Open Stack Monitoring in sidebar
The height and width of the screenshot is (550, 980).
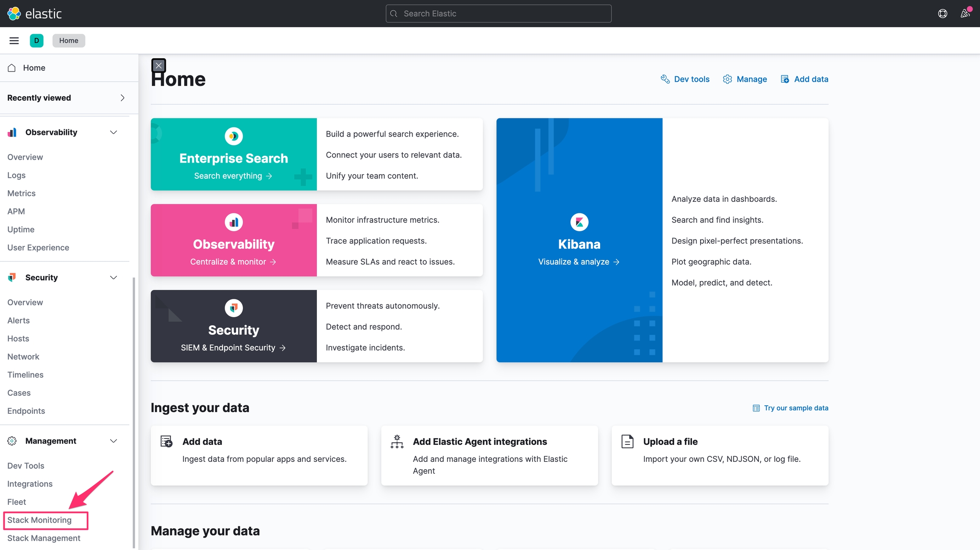tap(40, 520)
